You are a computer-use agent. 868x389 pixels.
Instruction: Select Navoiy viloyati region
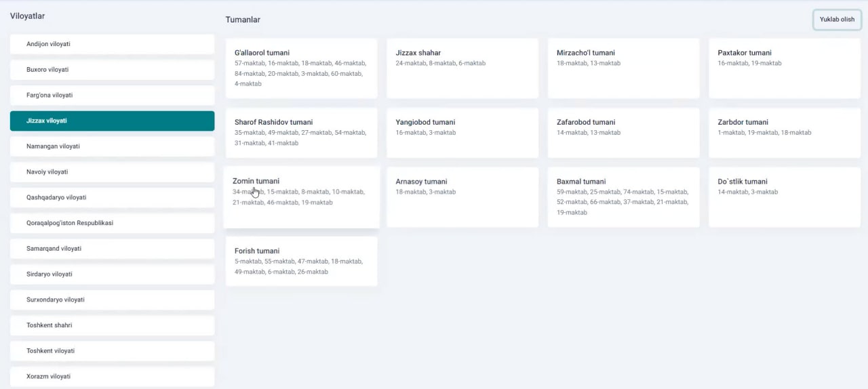click(x=112, y=172)
